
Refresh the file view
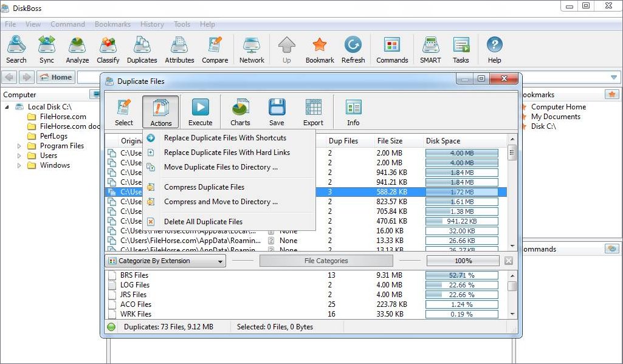(353, 50)
